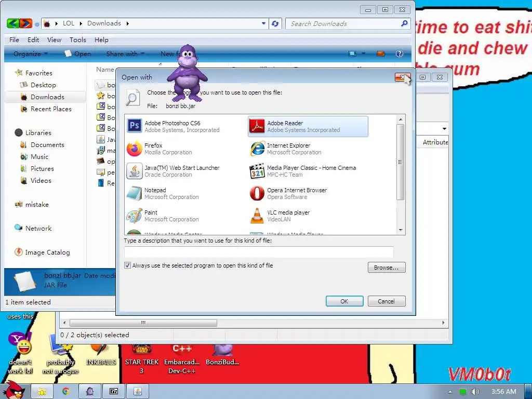Open the Tools menu
The image size is (532, 399).
click(x=78, y=39)
